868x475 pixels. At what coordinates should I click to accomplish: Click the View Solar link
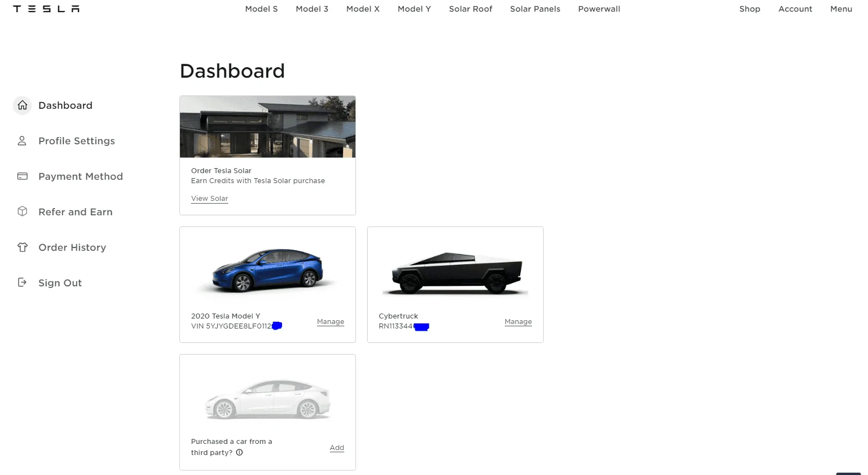[209, 199]
